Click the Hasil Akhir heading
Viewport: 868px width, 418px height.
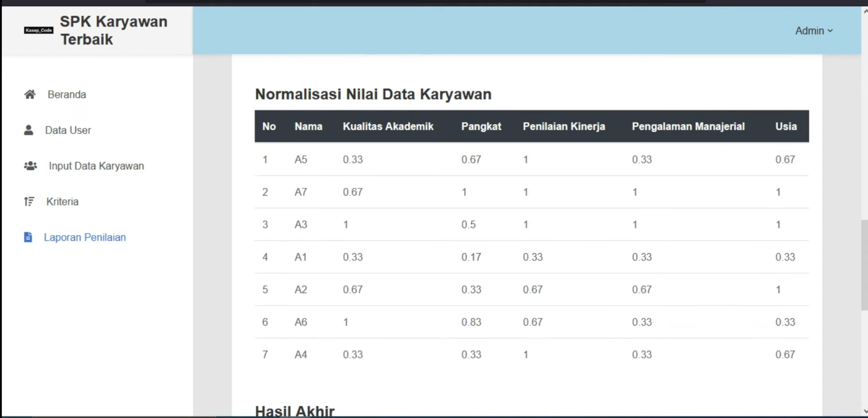point(295,411)
